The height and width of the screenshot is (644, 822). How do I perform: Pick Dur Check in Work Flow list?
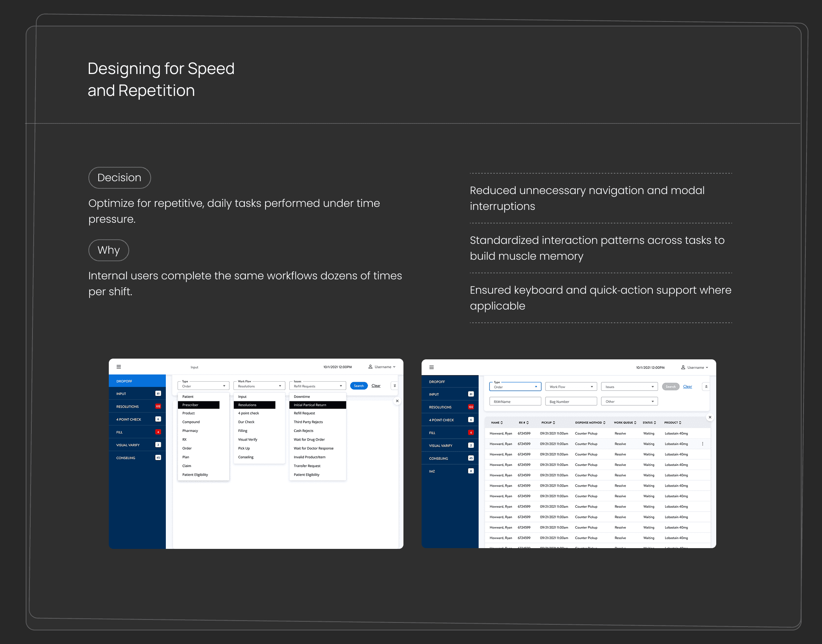246,422
